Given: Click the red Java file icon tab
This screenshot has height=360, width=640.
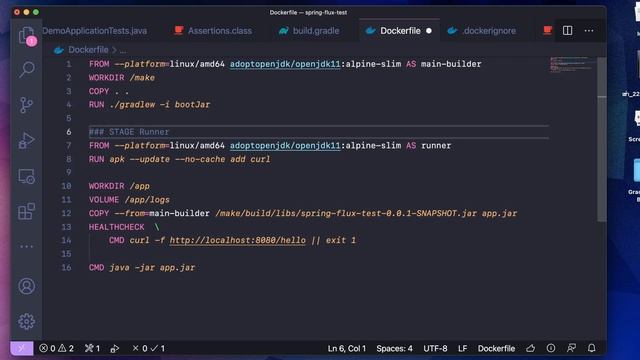Looking at the screenshot, I should (x=547, y=30).
